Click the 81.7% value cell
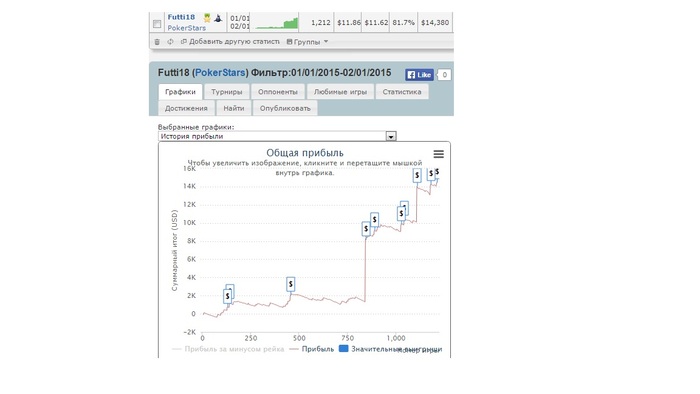 [403, 22]
